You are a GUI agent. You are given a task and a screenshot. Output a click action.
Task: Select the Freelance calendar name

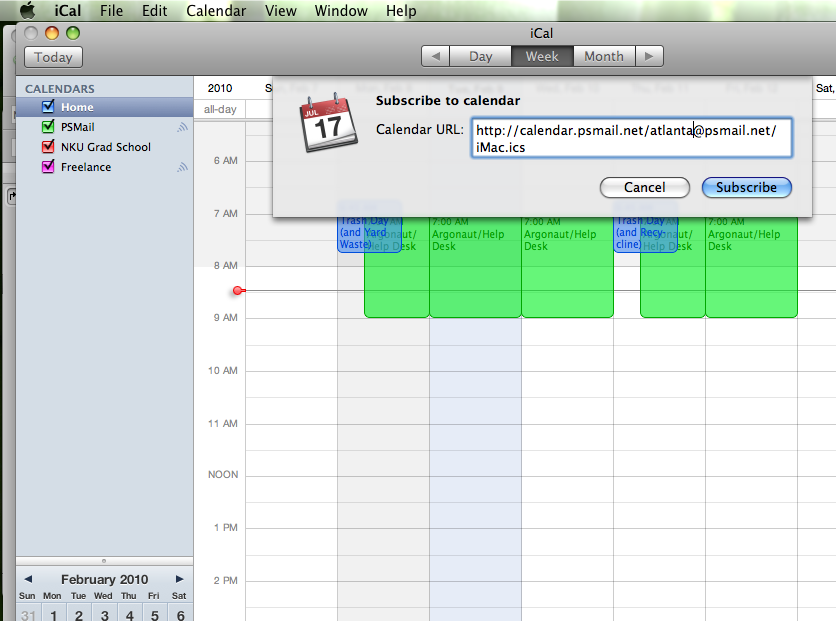86,167
